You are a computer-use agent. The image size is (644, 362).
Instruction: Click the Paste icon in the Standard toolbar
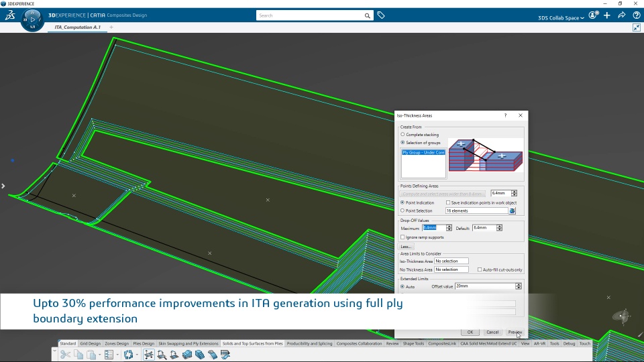(91, 355)
